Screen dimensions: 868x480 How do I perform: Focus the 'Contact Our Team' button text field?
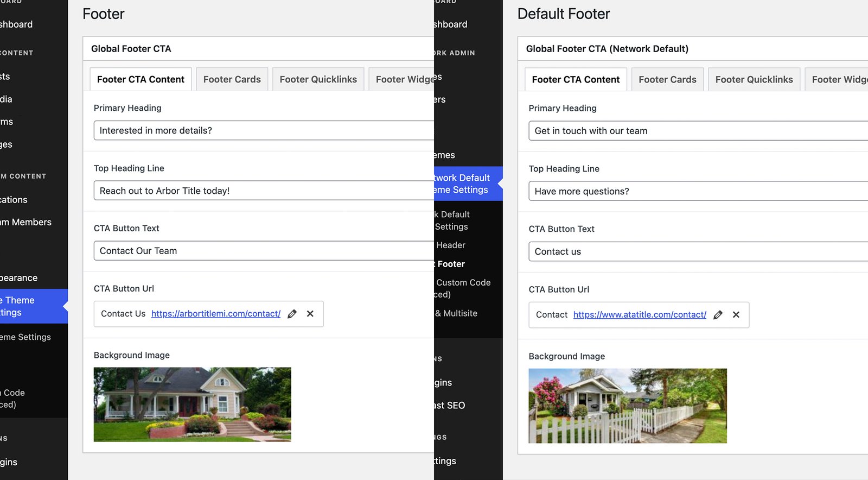263,251
